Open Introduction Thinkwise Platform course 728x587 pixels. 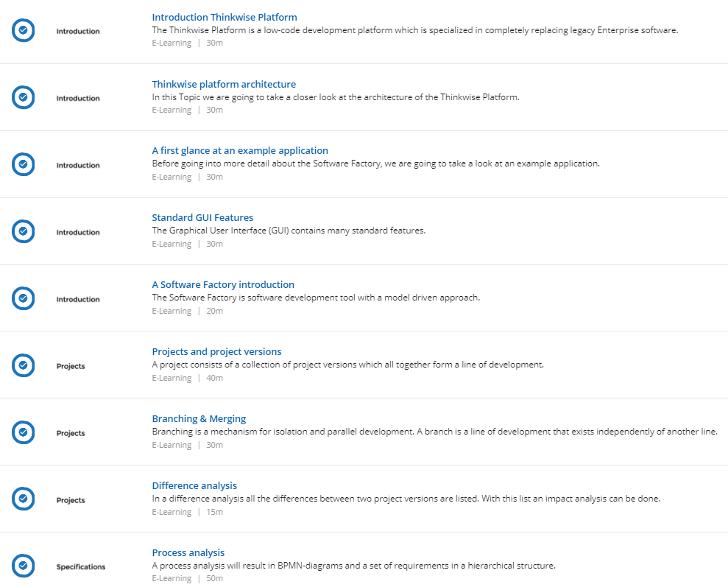pyautogui.click(x=225, y=17)
